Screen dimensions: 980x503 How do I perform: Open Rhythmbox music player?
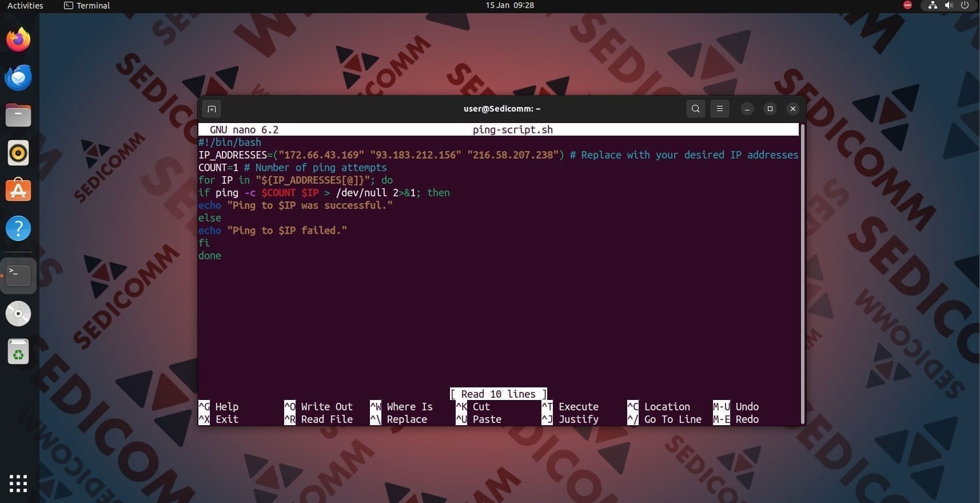[18, 153]
